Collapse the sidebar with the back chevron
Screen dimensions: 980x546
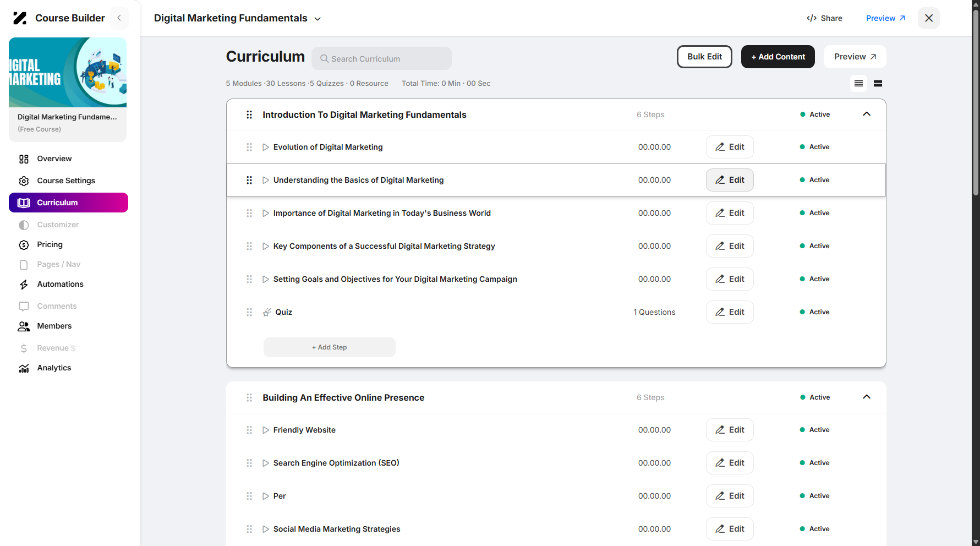(x=119, y=18)
